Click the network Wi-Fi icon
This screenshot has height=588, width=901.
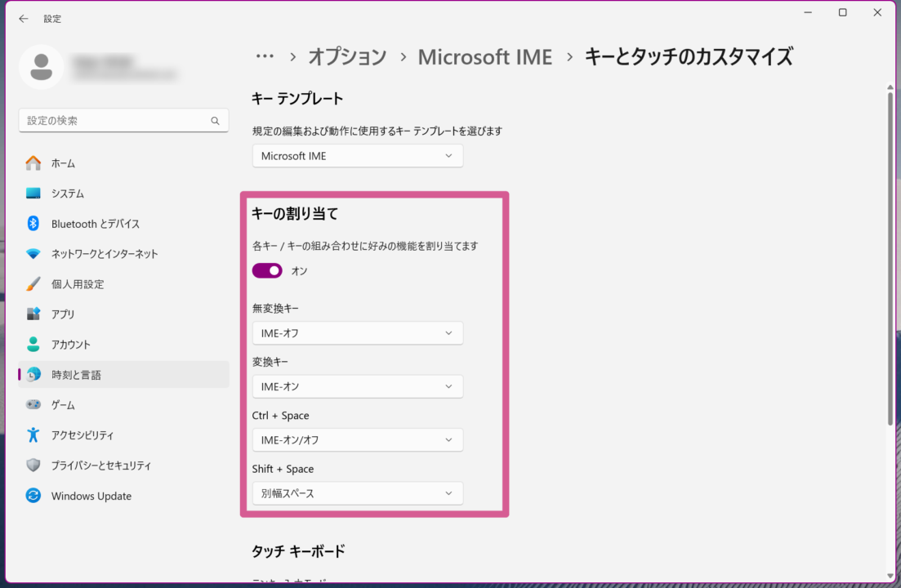point(33,254)
